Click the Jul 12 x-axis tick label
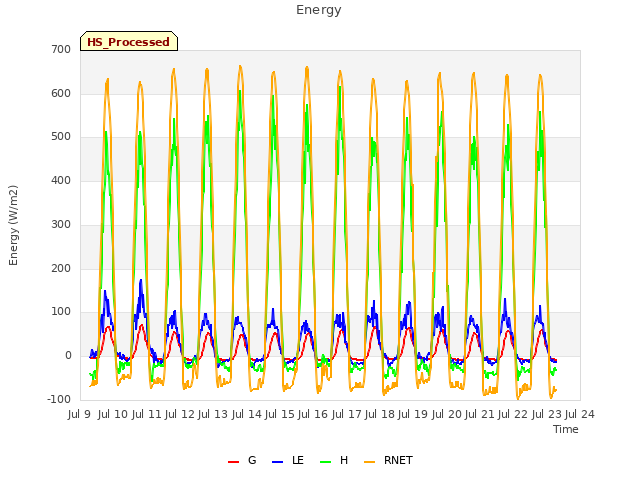640x480 pixels. point(180,415)
